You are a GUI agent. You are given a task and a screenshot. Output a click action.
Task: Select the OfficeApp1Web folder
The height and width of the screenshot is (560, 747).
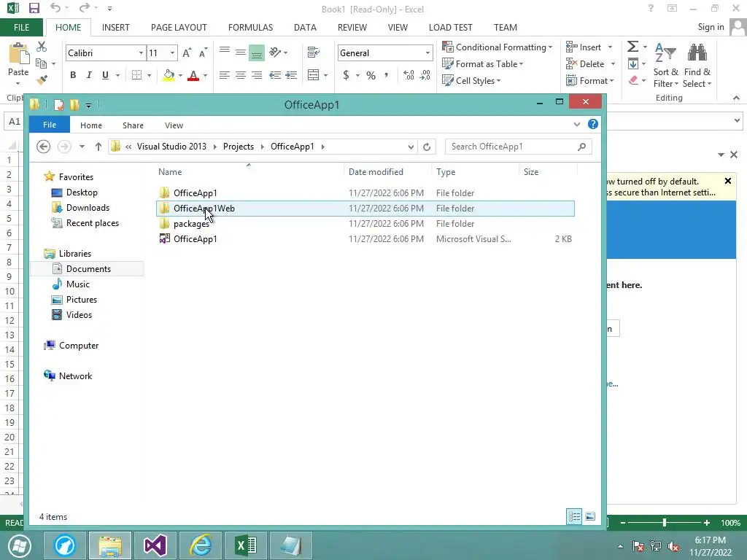pos(365,208)
